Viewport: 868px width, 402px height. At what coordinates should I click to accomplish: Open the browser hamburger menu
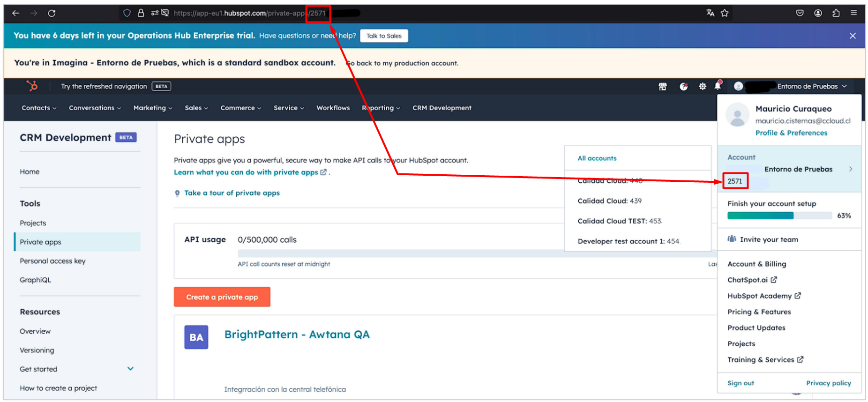click(x=853, y=13)
